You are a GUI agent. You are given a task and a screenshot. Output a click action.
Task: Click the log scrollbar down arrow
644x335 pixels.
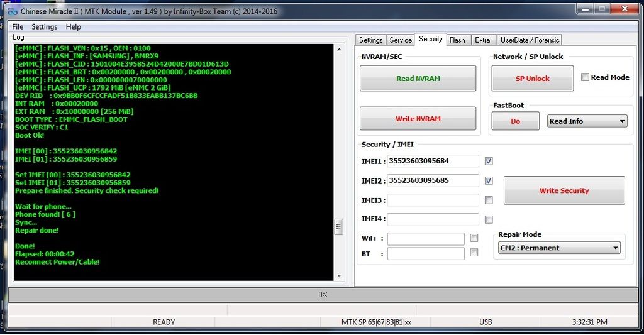coord(340,275)
